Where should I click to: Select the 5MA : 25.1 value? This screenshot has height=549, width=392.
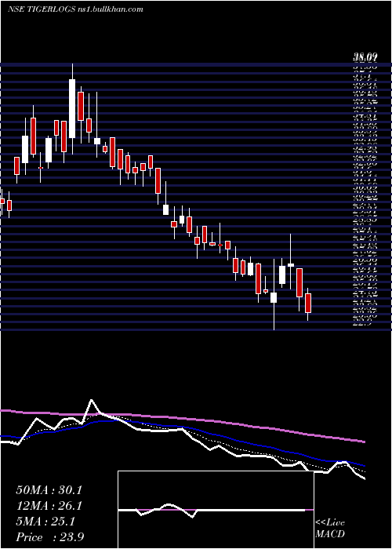(45, 522)
